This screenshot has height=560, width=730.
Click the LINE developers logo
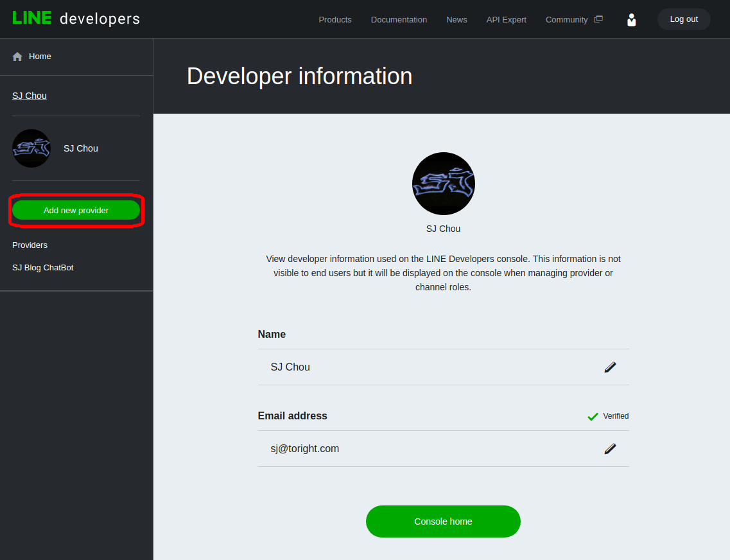coord(76,19)
